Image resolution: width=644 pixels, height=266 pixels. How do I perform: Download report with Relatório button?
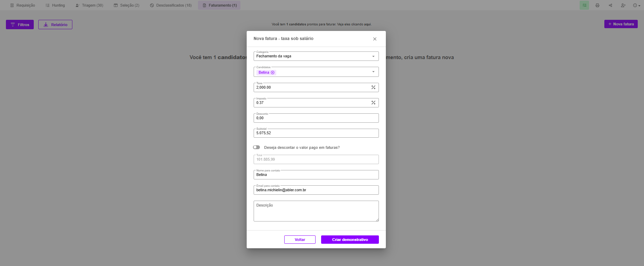pos(55,25)
